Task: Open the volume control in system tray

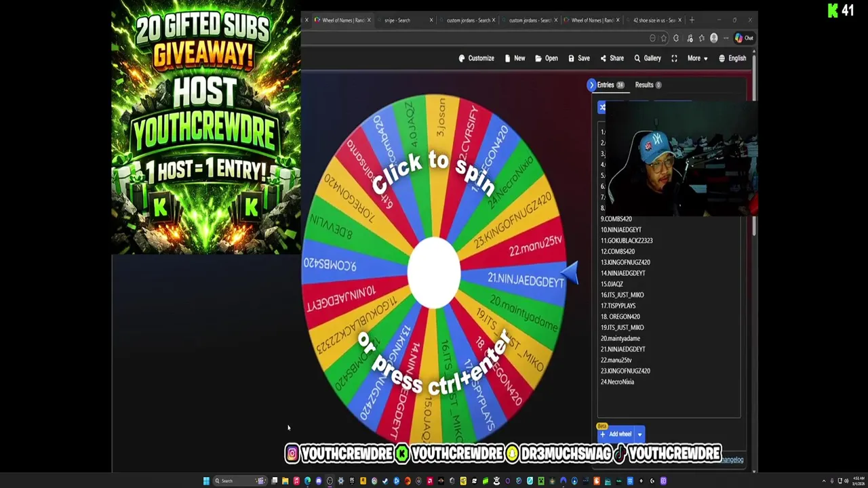Action: pyautogui.click(x=846, y=481)
